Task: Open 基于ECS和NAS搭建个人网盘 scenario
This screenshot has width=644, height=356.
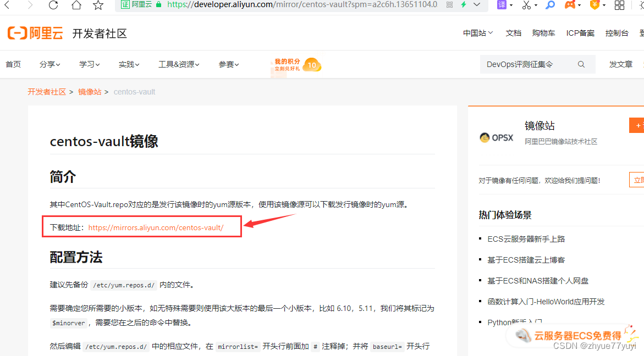Action: (538, 281)
